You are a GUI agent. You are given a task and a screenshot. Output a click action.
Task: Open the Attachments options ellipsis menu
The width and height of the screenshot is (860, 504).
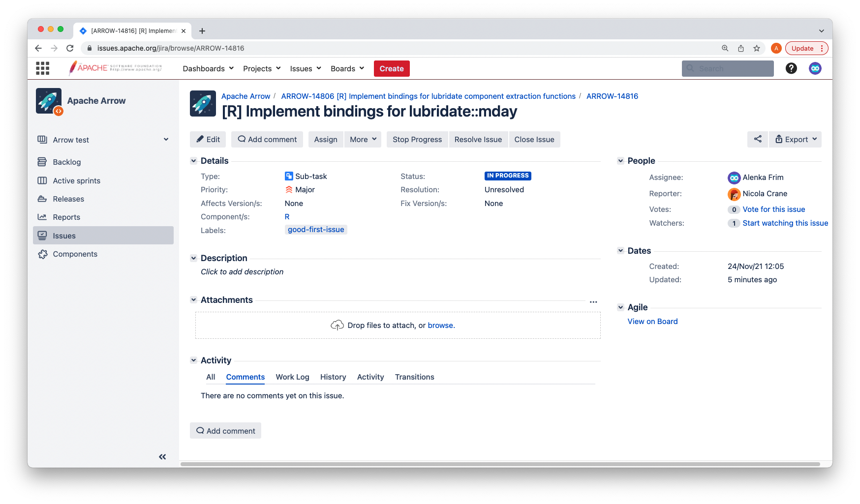pyautogui.click(x=593, y=302)
